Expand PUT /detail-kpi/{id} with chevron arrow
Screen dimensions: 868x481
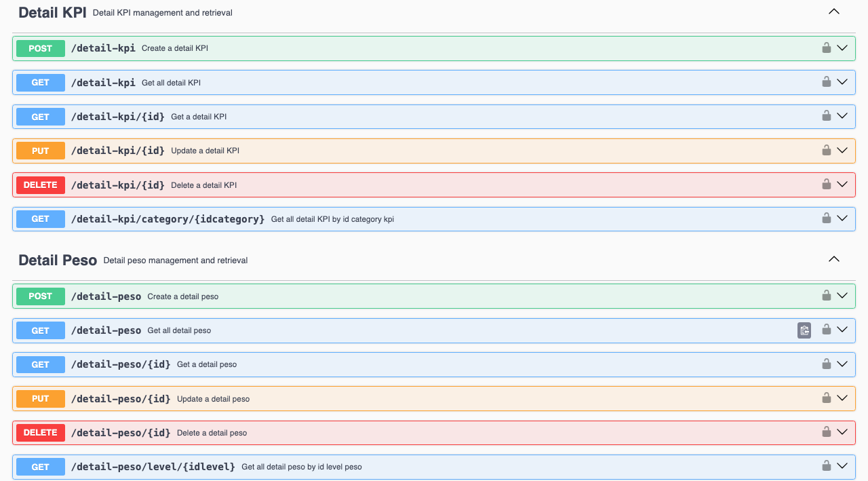pyautogui.click(x=842, y=150)
